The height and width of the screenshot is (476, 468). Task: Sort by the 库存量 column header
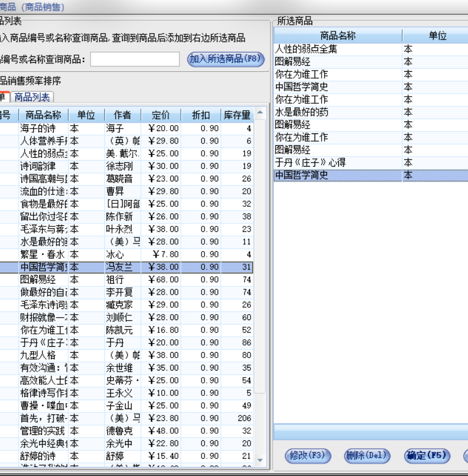(237, 115)
